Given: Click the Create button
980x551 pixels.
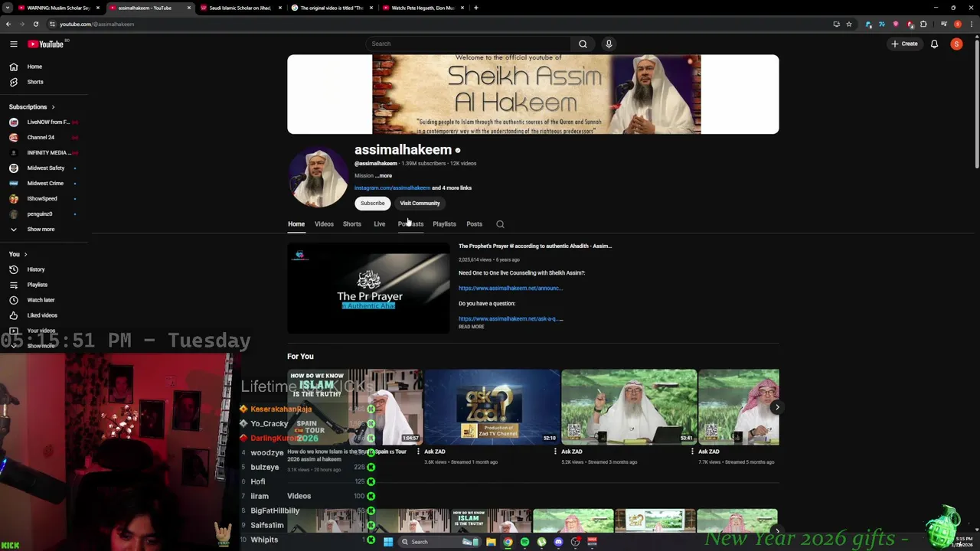Looking at the screenshot, I should coord(904,44).
